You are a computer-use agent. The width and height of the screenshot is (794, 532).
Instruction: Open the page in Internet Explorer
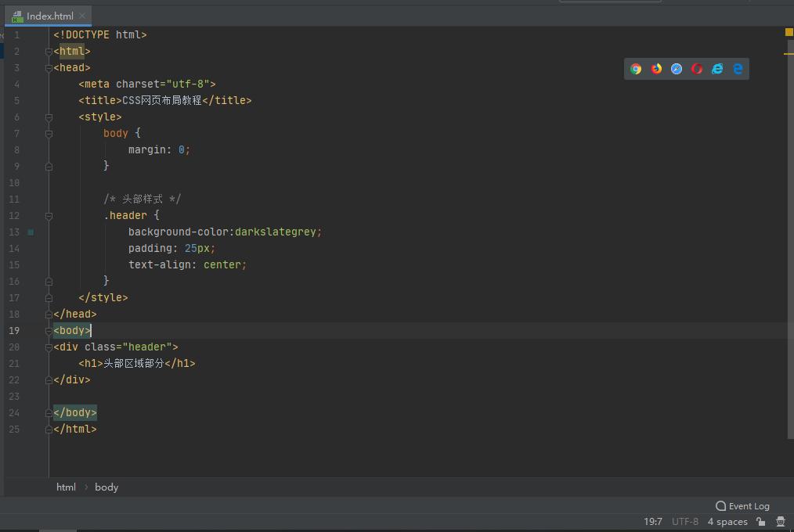717,69
